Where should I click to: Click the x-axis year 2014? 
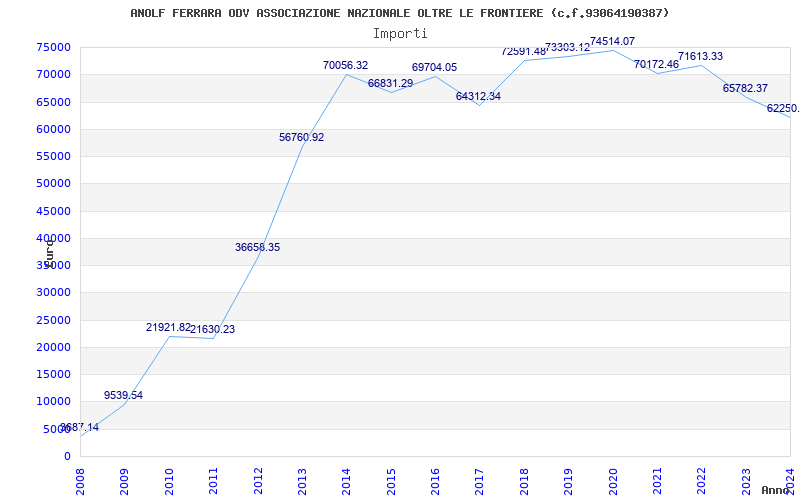click(346, 481)
